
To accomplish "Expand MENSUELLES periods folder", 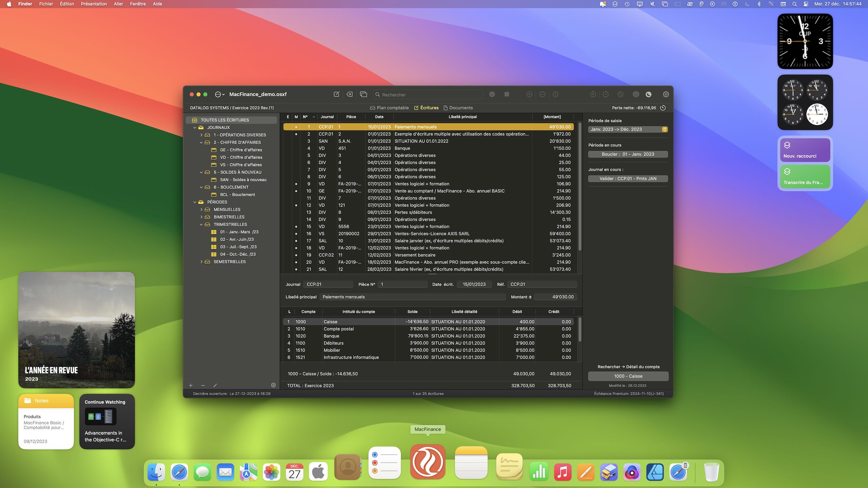I will click(201, 209).
